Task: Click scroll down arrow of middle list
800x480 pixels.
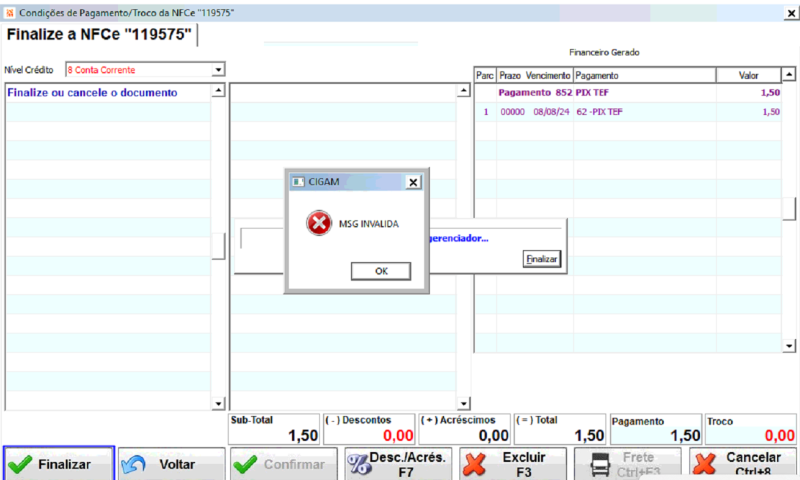Action: (463, 403)
